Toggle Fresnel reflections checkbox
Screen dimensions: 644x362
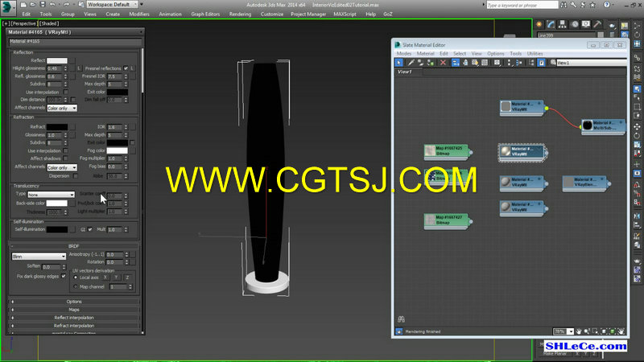[126, 68]
